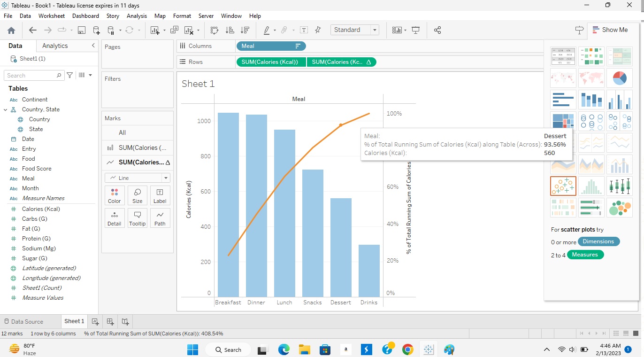Pause auto updates in the toolbar

[111, 30]
